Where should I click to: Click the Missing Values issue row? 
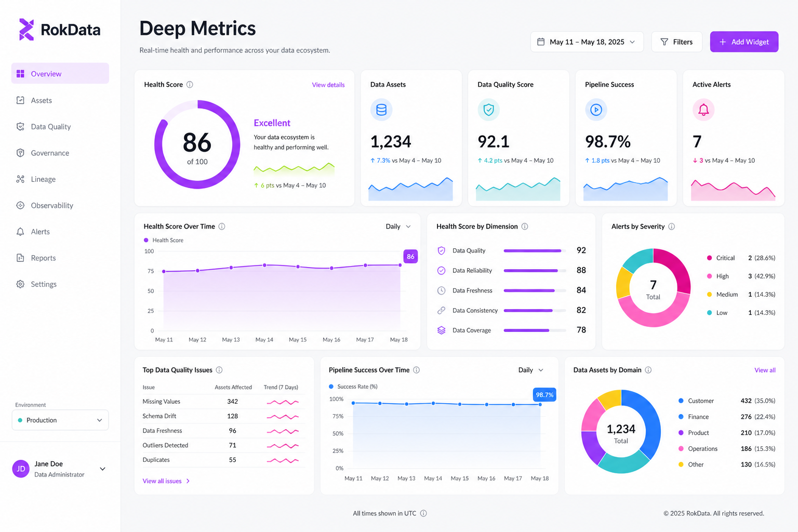223,402
